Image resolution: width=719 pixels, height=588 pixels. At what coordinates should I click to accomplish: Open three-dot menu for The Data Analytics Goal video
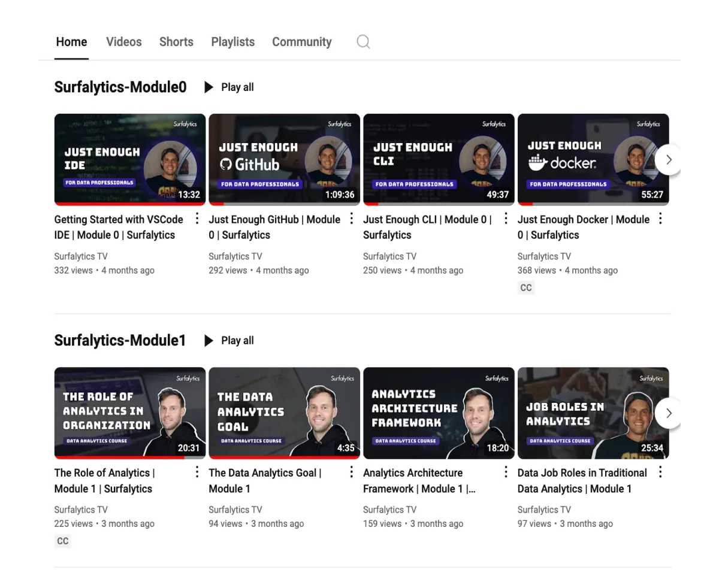point(352,472)
